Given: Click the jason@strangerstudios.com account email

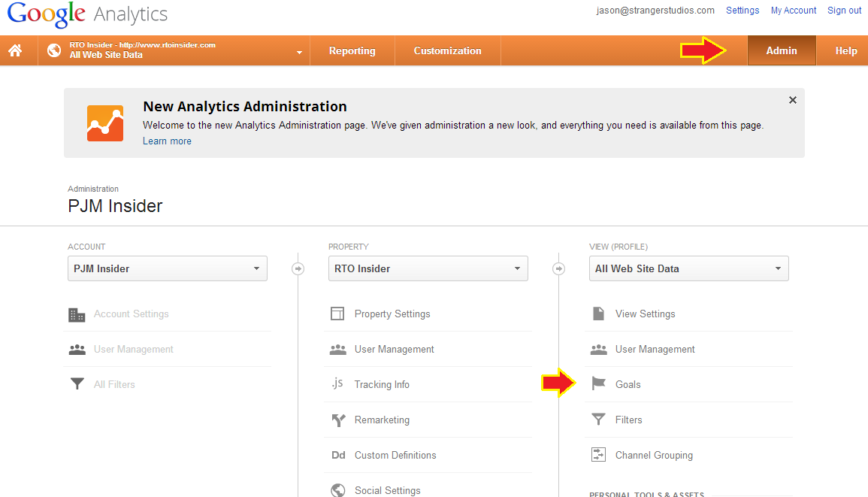Looking at the screenshot, I should pos(655,11).
